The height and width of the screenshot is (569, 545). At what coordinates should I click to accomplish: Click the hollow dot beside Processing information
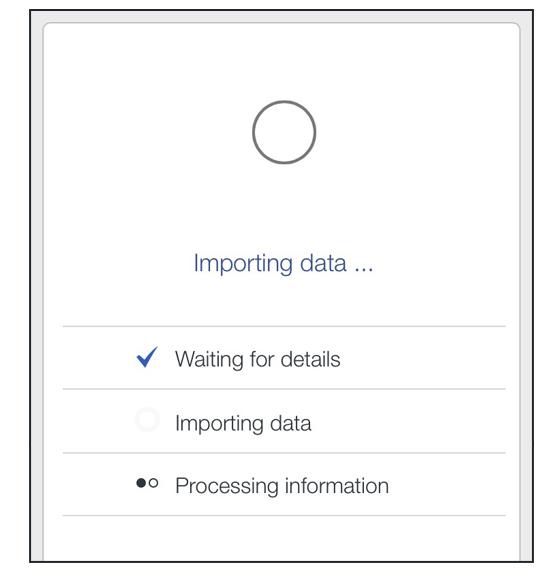tap(153, 483)
